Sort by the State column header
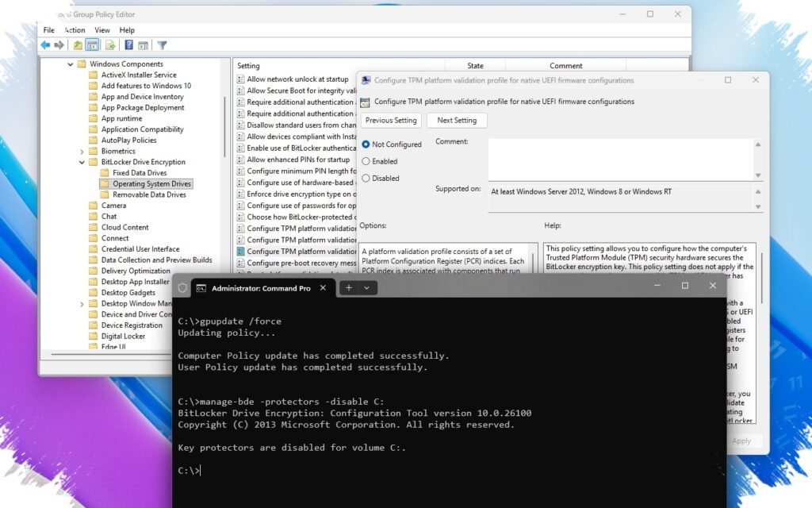812x508 pixels. point(475,66)
